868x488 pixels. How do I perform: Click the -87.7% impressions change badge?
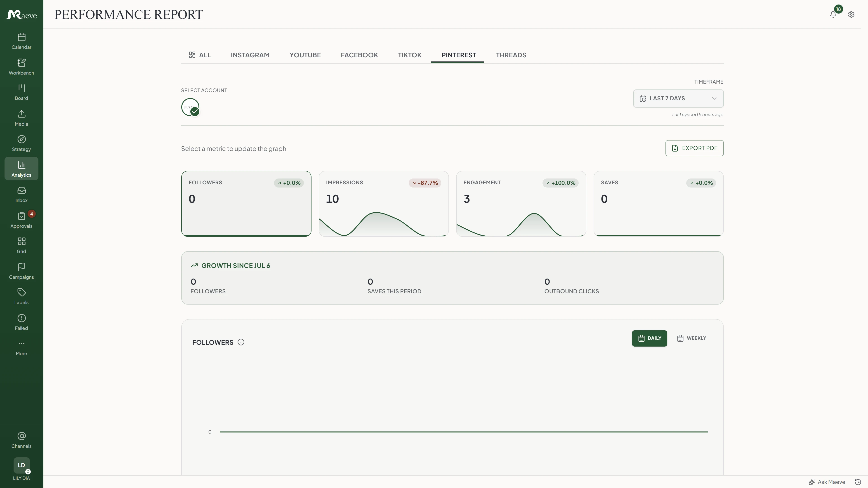click(x=425, y=183)
